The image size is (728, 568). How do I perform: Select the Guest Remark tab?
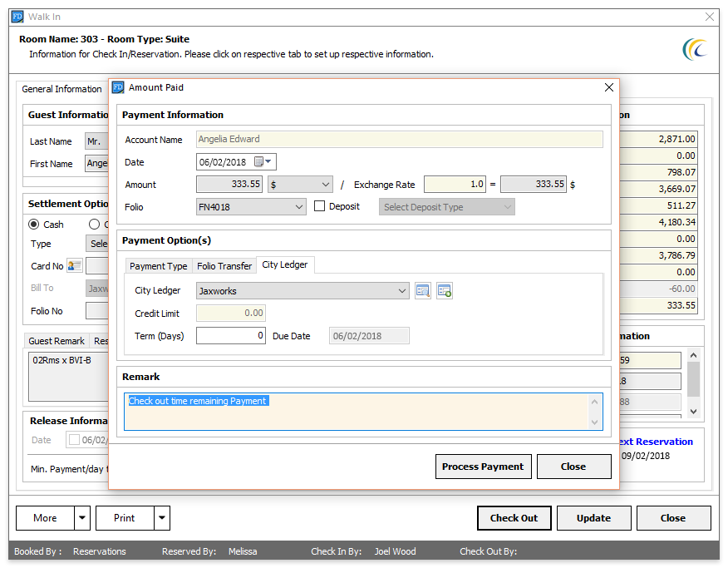pyautogui.click(x=57, y=341)
